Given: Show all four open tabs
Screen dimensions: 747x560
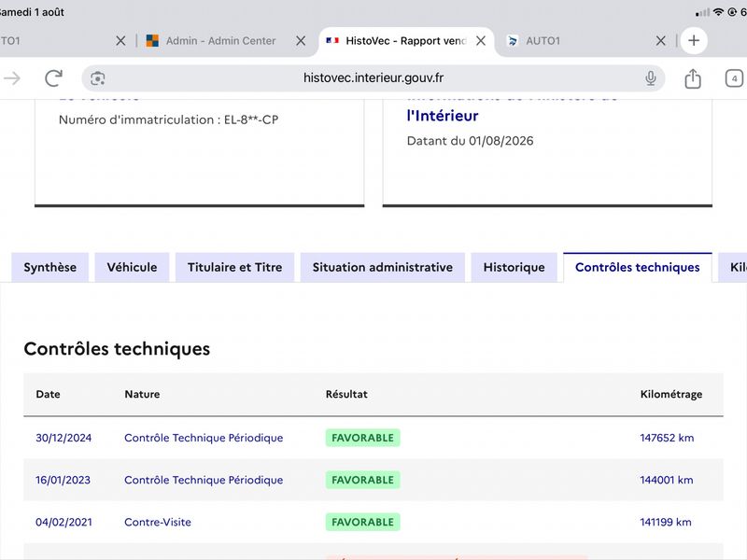Looking at the screenshot, I should pos(734,78).
